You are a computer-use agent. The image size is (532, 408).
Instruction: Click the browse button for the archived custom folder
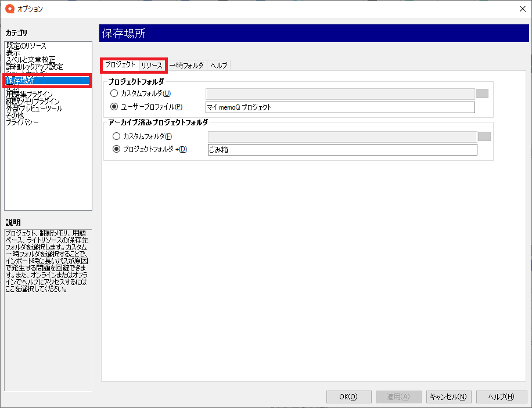click(x=484, y=136)
